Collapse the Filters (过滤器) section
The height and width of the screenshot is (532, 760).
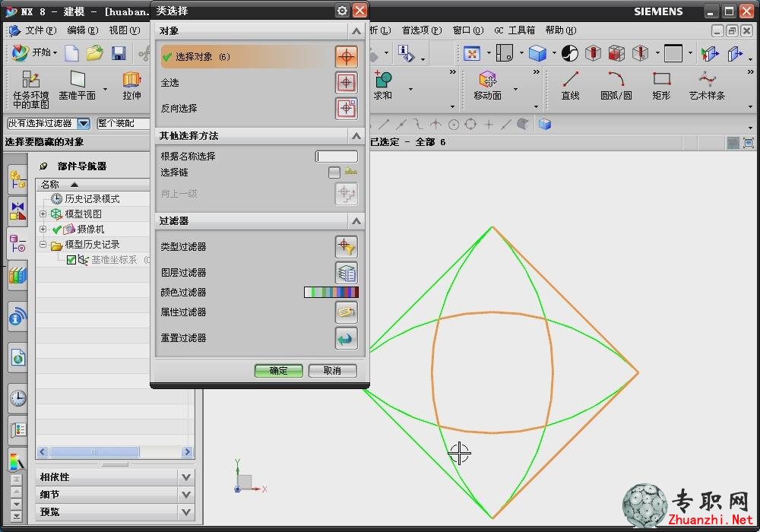[356, 221]
